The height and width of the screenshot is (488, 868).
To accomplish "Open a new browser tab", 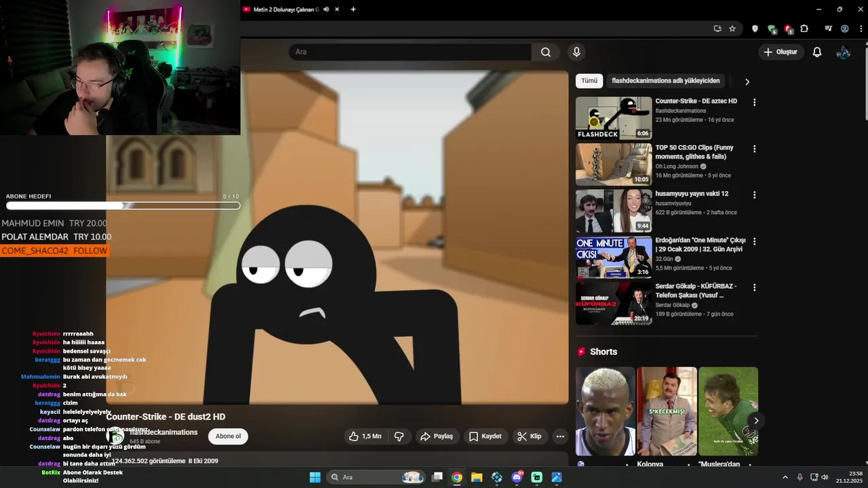I will tap(353, 9).
